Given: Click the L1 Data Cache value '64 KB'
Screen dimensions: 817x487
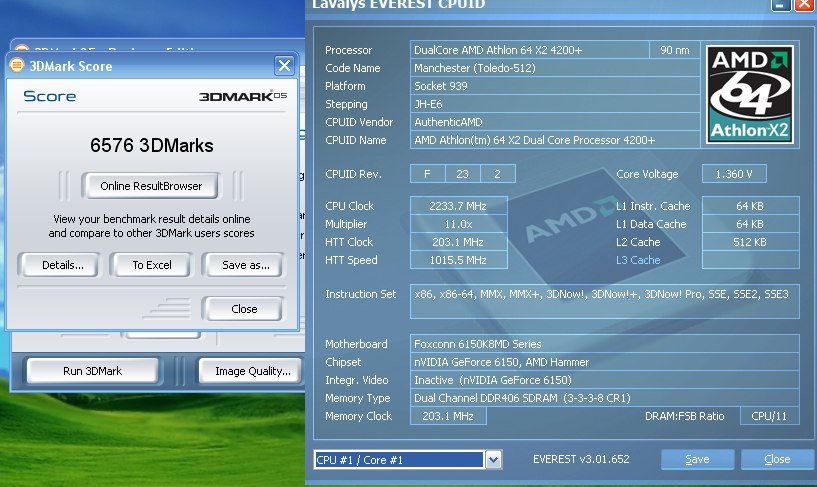Looking at the screenshot, I should point(750,224).
